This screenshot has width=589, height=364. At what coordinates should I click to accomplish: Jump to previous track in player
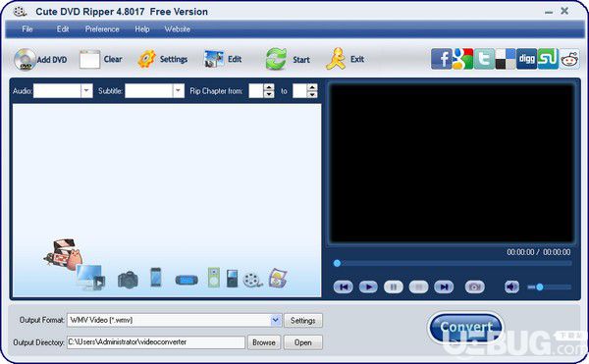tap(343, 287)
